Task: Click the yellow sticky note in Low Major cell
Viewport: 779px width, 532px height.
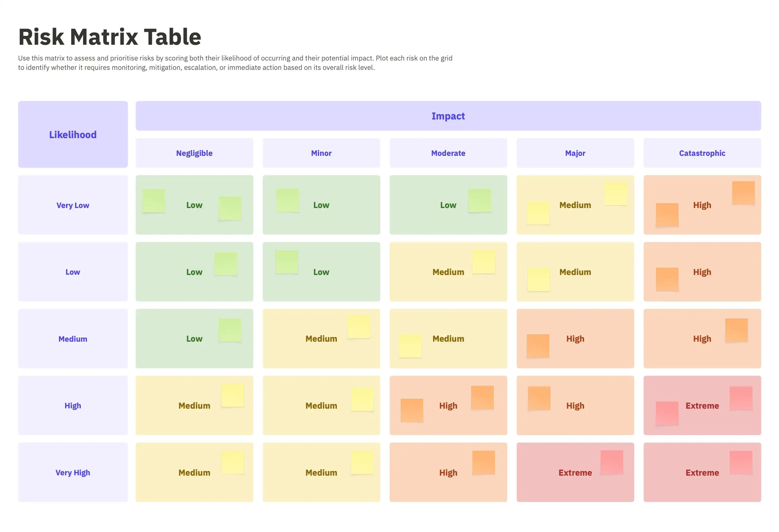Action: 539,279
